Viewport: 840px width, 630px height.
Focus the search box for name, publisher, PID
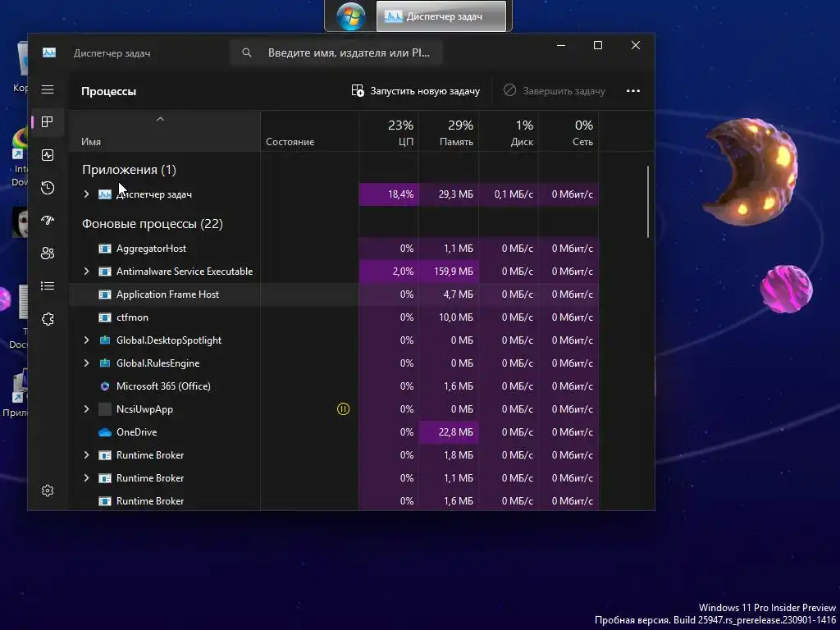coord(336,52)
